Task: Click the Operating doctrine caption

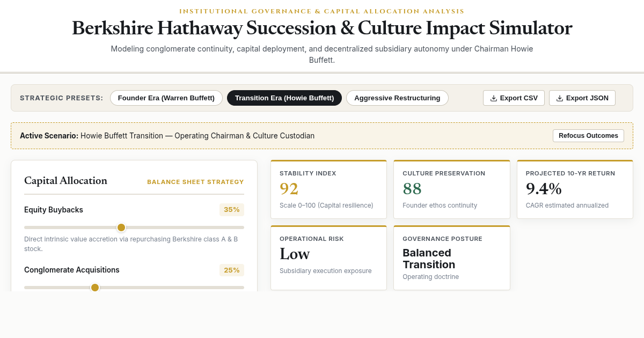Action: [x=431, y=277]
